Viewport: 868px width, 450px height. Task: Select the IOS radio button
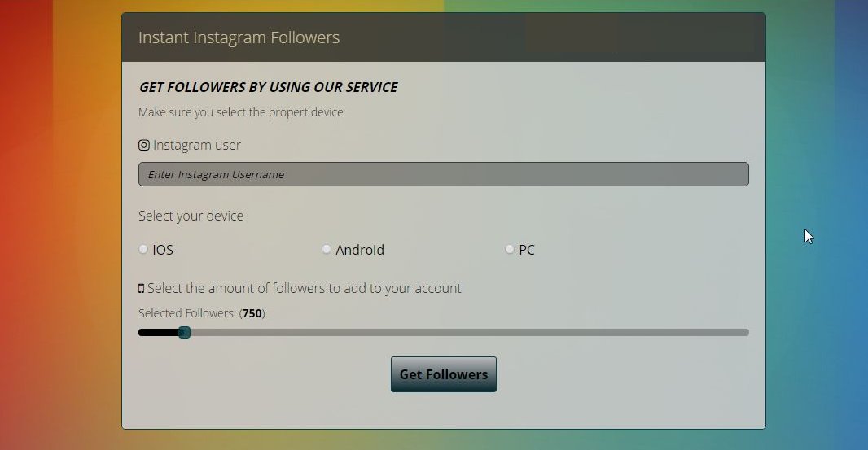(x=143, y=249)
